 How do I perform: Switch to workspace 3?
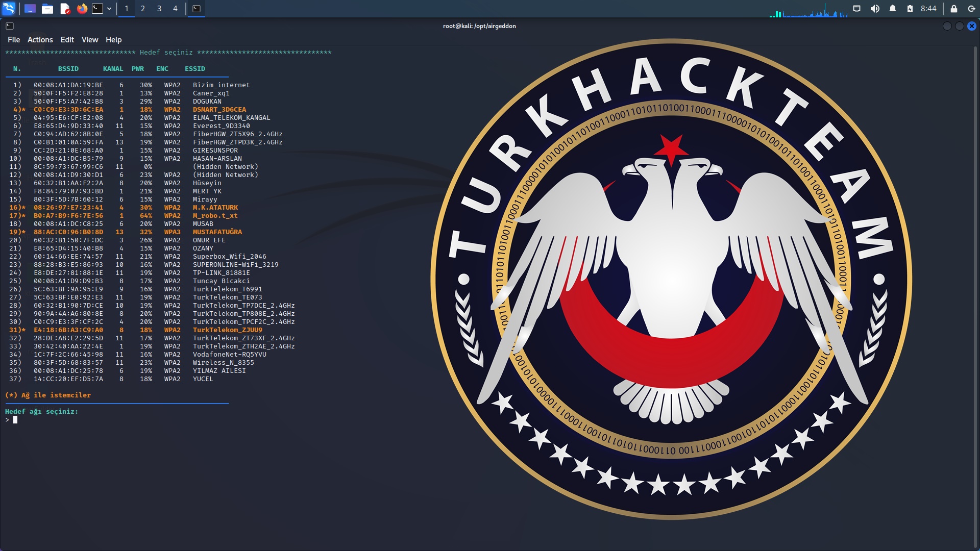(159, 9)
